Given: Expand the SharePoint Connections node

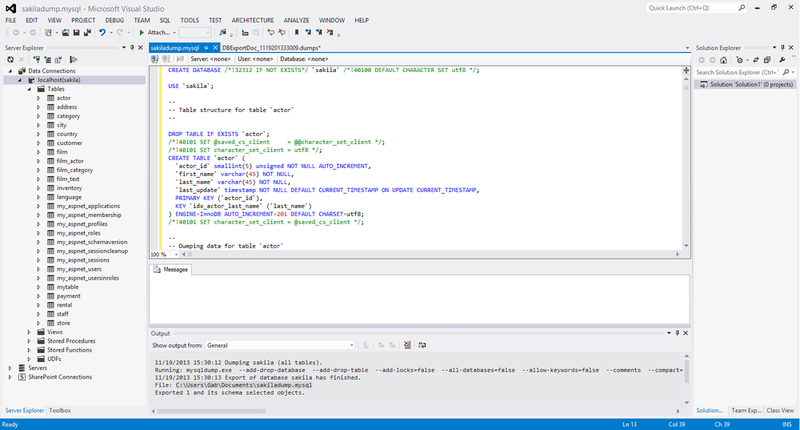Looking at the screenshot, I should pos(10,377).
